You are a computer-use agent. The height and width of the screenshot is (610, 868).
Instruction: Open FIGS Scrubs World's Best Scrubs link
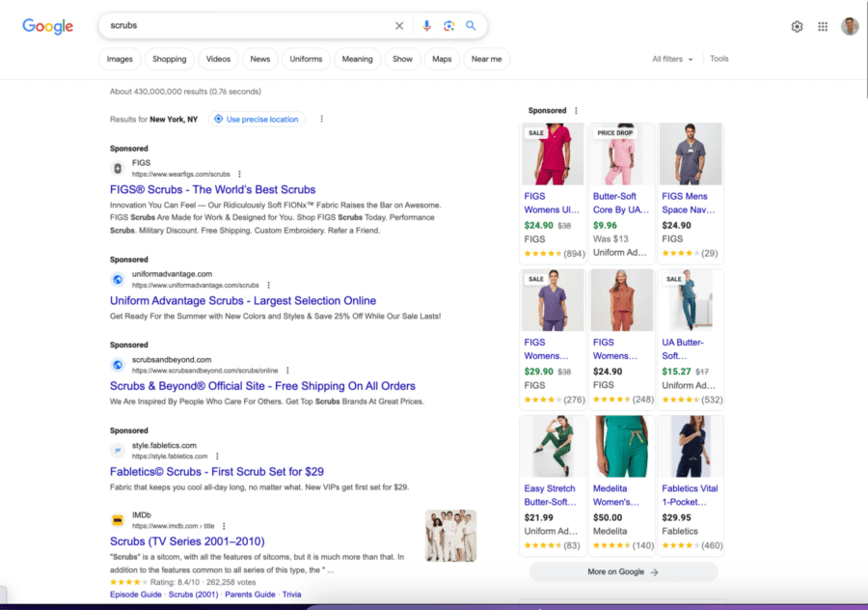coord(212,189)
